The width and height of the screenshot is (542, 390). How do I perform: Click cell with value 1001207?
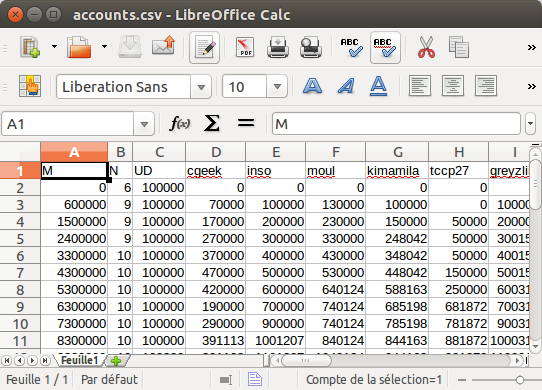(x=275, y=341)
